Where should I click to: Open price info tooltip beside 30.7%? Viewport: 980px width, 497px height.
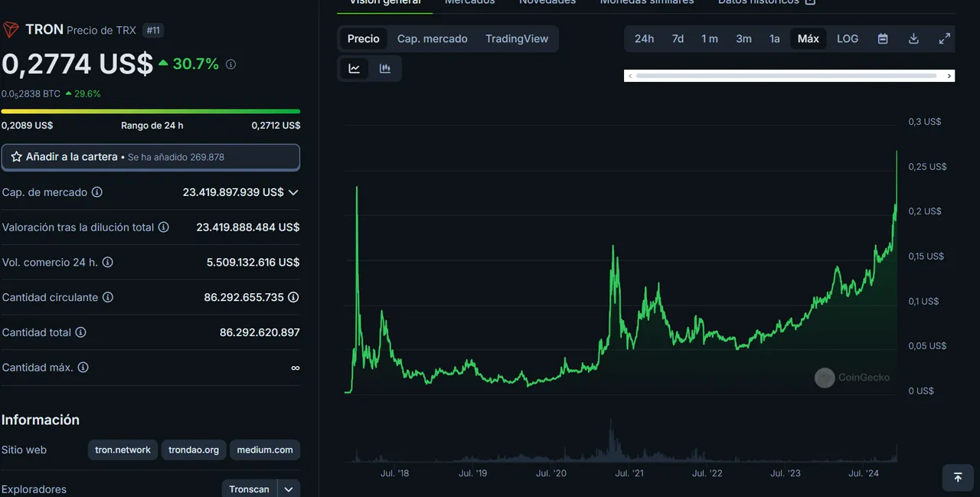[x=230, y=64]
